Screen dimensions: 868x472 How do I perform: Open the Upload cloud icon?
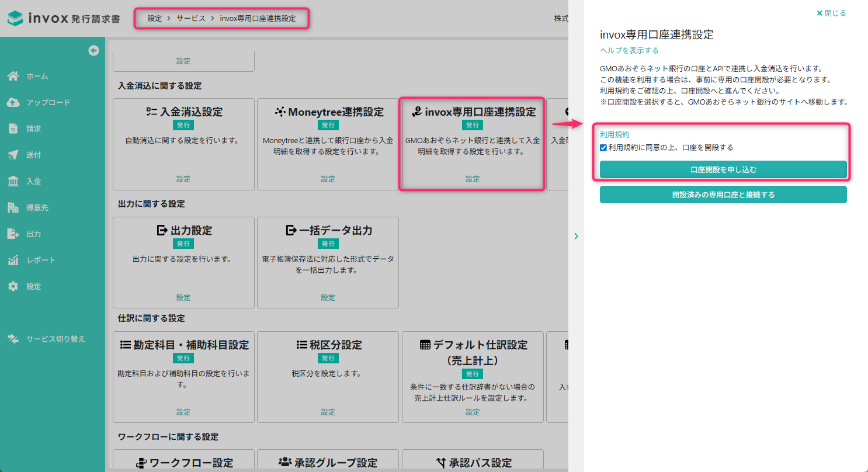[x=13, y=102]
